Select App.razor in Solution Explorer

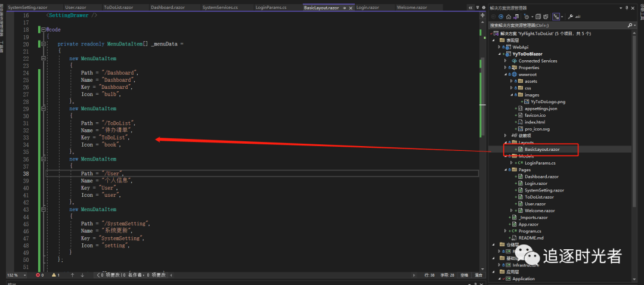point(528,224)
